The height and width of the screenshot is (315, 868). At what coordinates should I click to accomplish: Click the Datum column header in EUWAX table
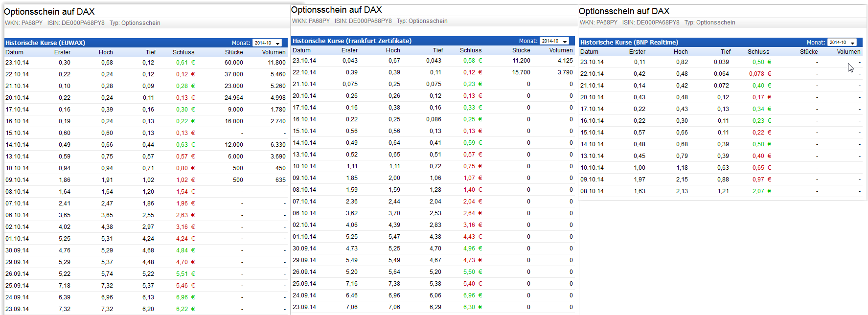14,52
